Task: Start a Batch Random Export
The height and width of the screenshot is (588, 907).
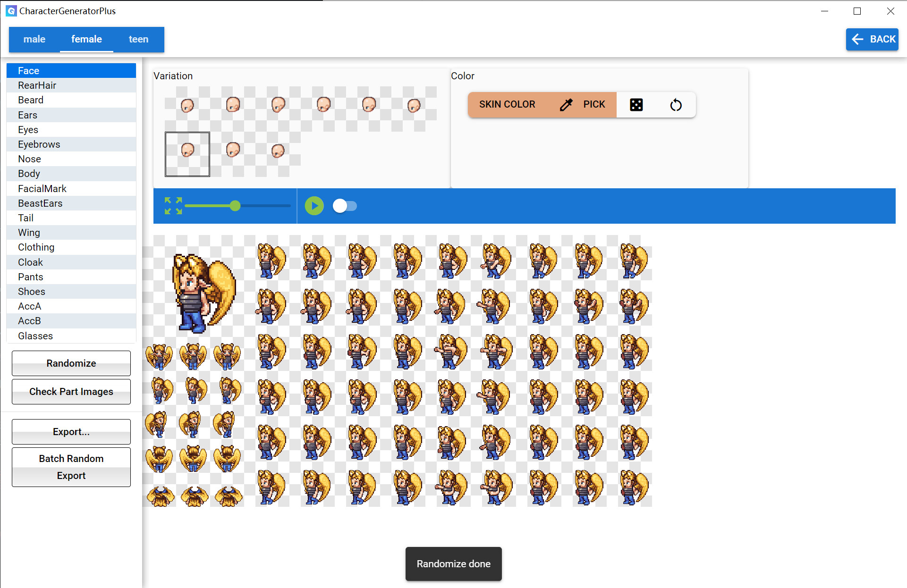Action: coord(71,467)
